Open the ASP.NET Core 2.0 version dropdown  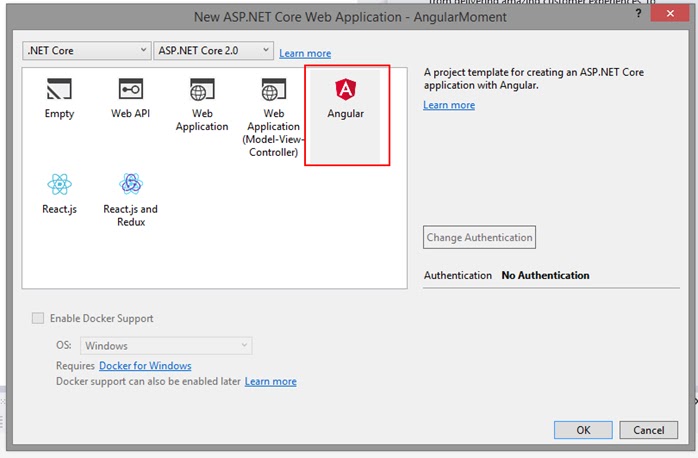[214, 51]
